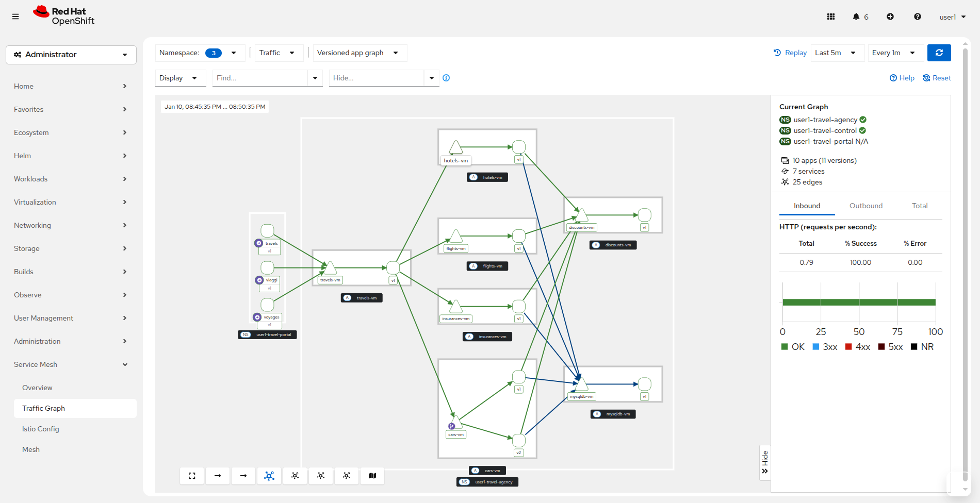Click the info icon beside Hide field
Image resolution: width=980 pixels, height=503 pixels.
[446, 78]
